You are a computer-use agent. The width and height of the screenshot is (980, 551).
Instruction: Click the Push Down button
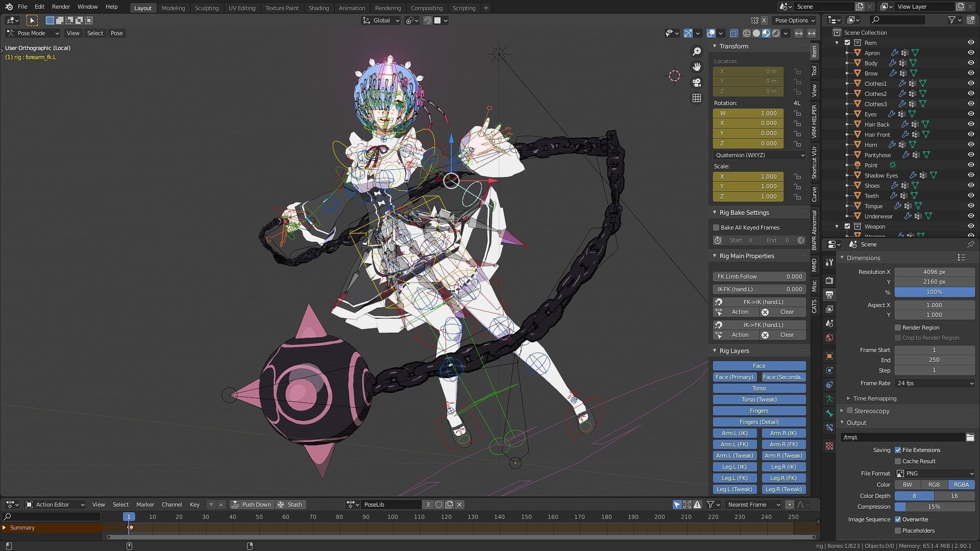251,505
